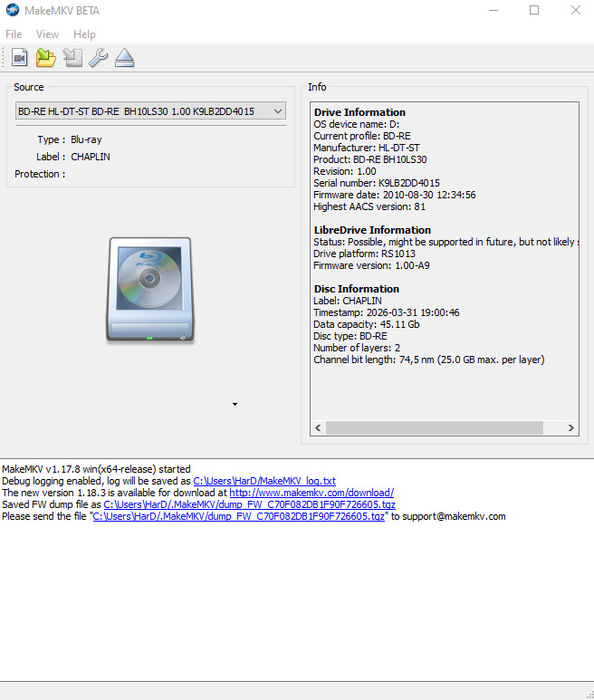Click the large Blu-ray drive image
Viewport: 594px width, 700px height.
pyautogui.click(x=150, y=290)
